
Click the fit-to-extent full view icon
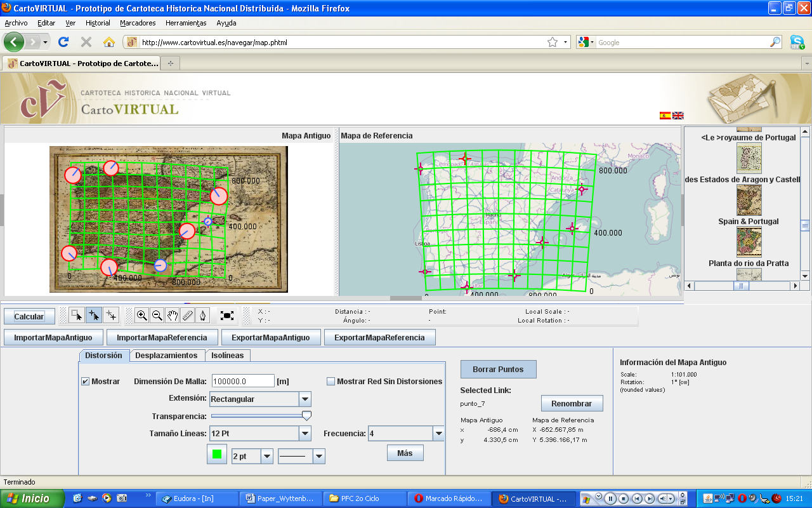[x=227, y=315]
